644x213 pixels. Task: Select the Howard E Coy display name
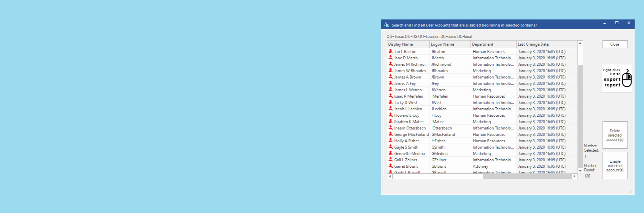[x=407, y=115]
